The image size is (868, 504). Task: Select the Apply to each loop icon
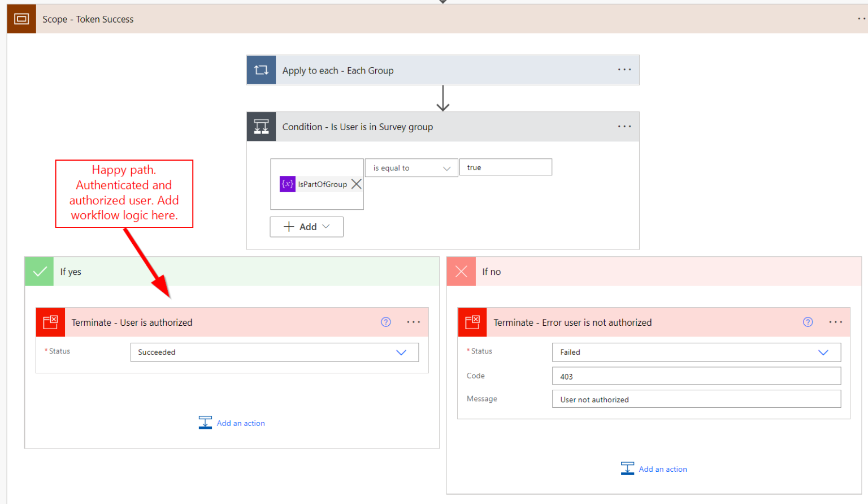click(261, 70)
